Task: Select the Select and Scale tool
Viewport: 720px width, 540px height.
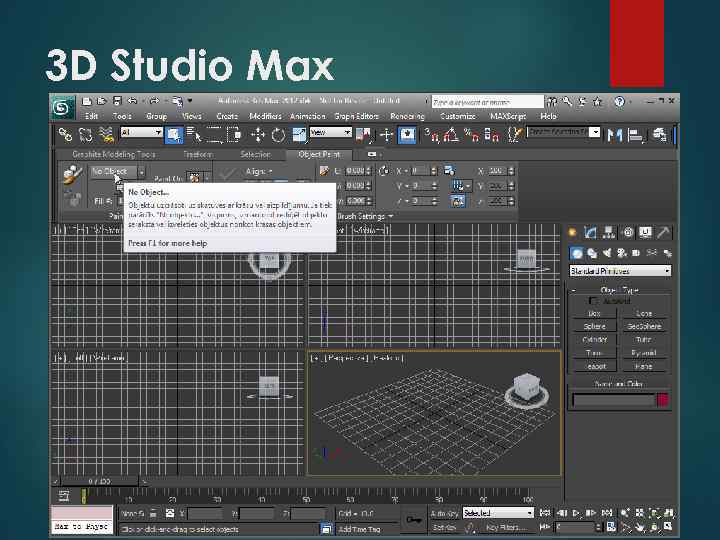Action: (x=299, y=135)
